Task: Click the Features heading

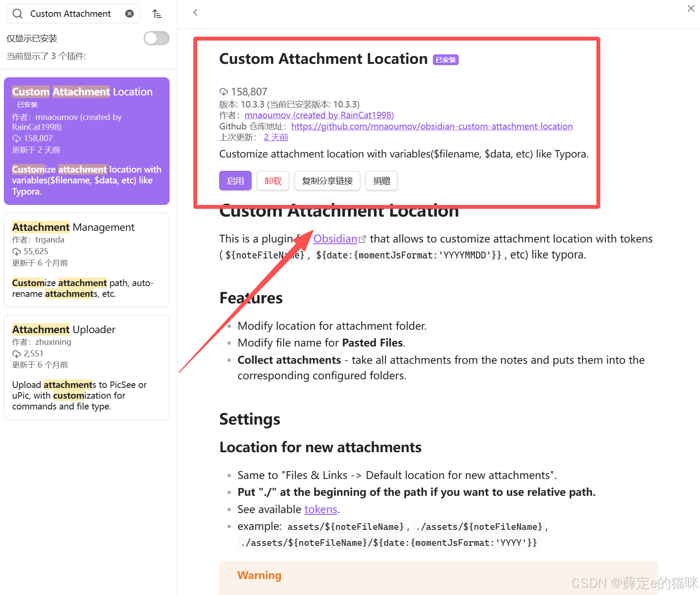Action: coord(251,298)
